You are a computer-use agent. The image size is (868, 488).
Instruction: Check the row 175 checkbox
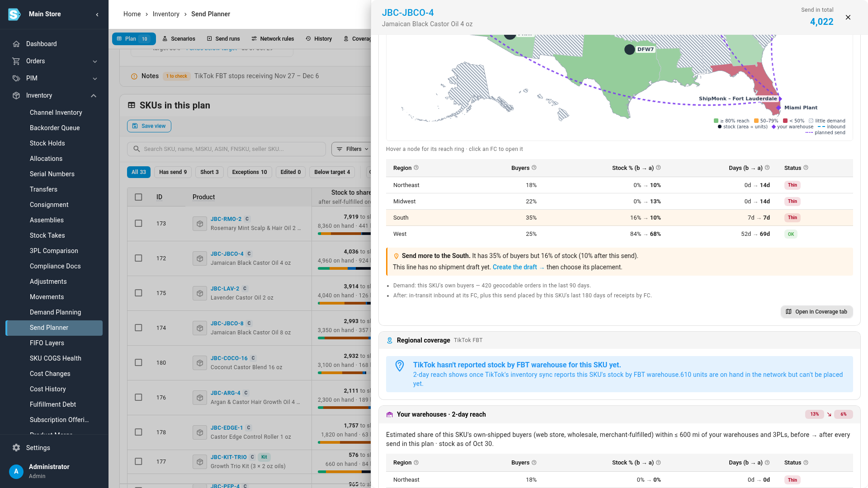138,293
